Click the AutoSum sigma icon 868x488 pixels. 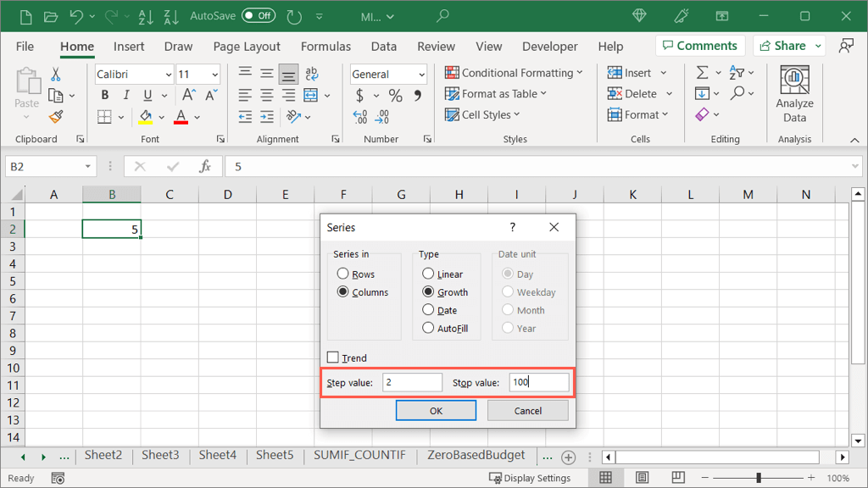(x=702, y=73)
